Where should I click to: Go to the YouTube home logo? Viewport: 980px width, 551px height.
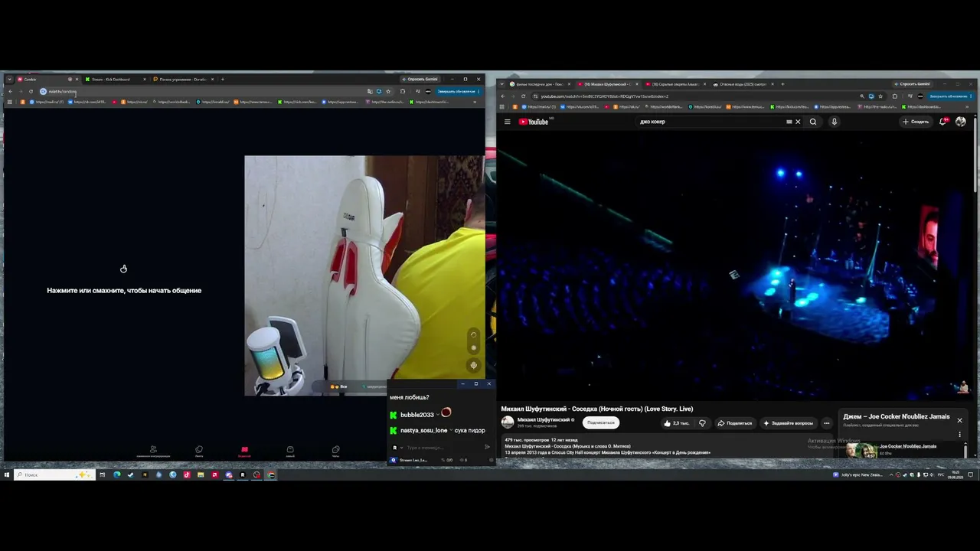pos(534,122)
